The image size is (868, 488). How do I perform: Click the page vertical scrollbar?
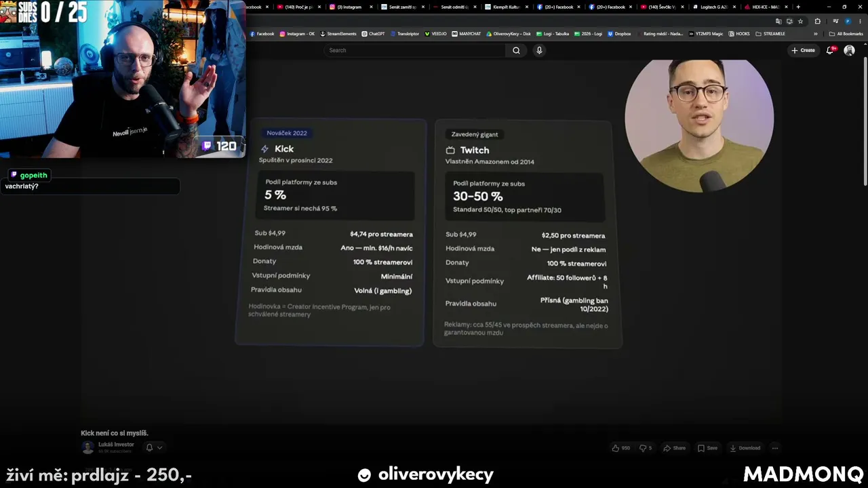click(x=865, y=122)
